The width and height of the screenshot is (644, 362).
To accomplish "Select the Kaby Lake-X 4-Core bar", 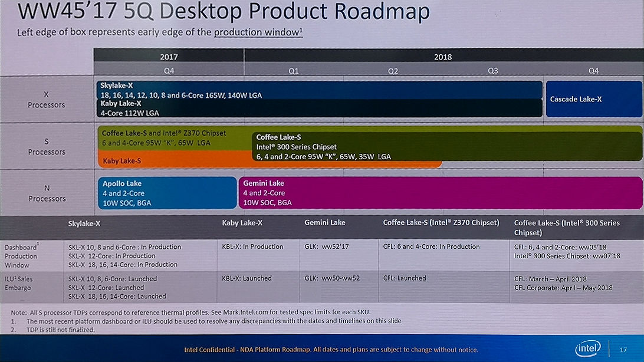I will click(x=320, y=108).
